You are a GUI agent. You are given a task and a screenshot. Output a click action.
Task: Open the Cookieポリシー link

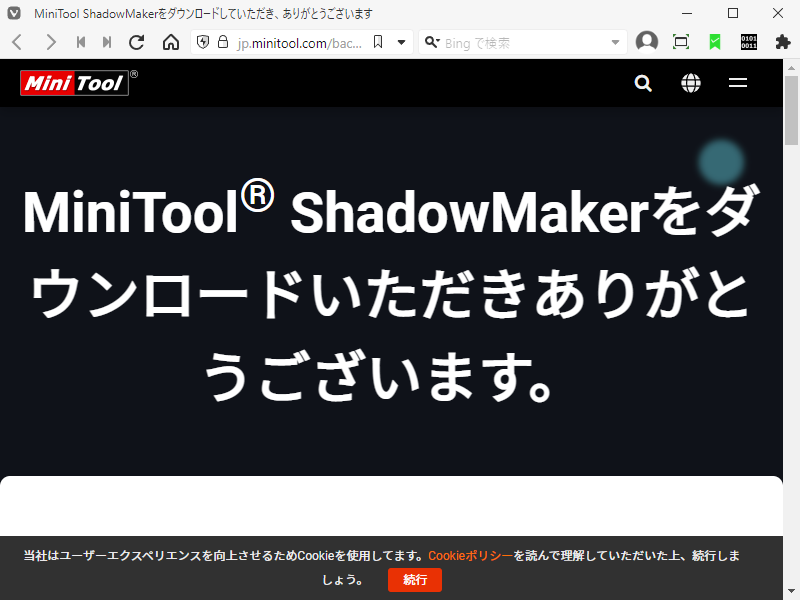point(470,556)
